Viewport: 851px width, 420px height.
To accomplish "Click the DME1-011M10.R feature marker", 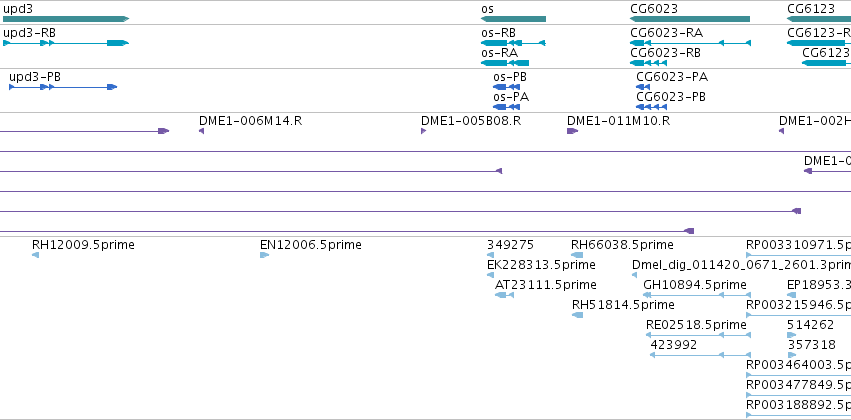I will pos(573,131).
